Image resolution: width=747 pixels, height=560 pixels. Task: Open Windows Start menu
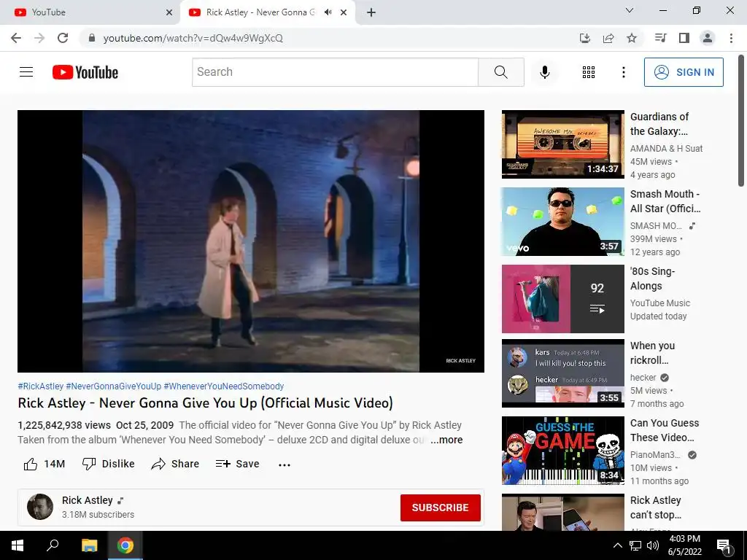click(18, 545)
